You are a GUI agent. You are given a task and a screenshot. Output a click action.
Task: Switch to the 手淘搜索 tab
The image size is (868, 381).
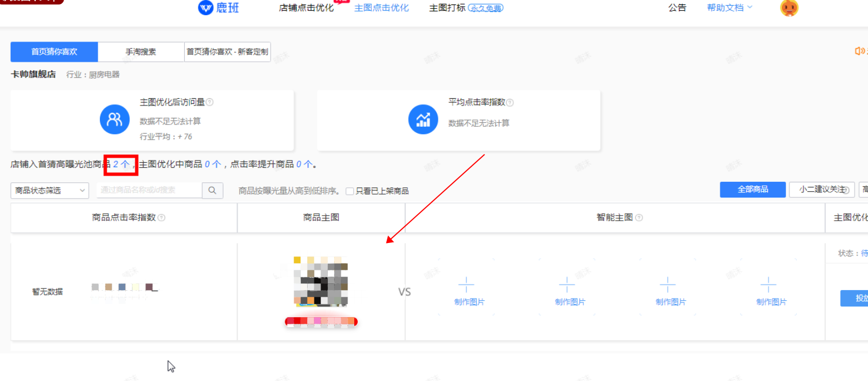pos(141,52)
